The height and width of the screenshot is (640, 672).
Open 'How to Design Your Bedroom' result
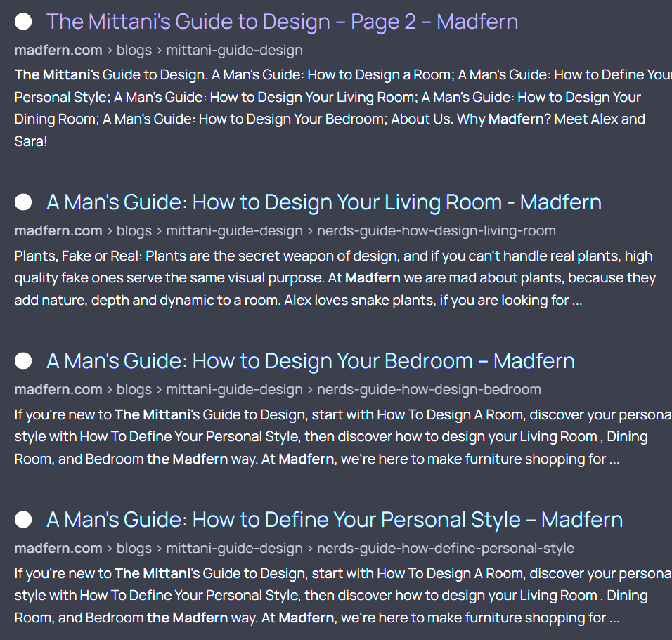tap(311, 360)
